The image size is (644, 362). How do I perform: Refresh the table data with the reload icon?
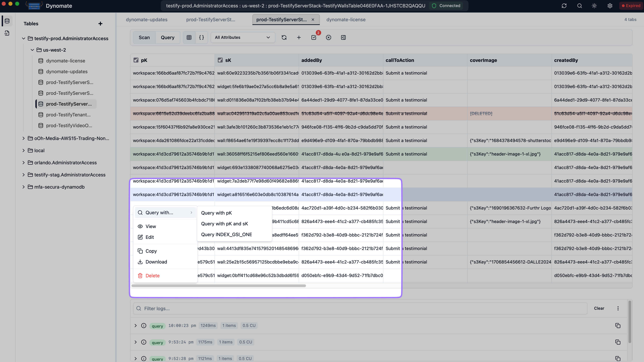coord(284,37)
